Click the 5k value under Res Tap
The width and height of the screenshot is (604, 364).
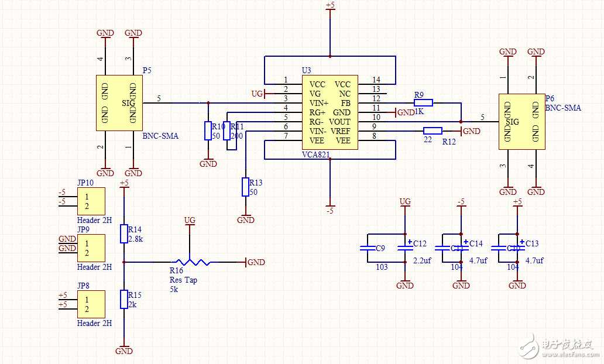click(174, 289)
